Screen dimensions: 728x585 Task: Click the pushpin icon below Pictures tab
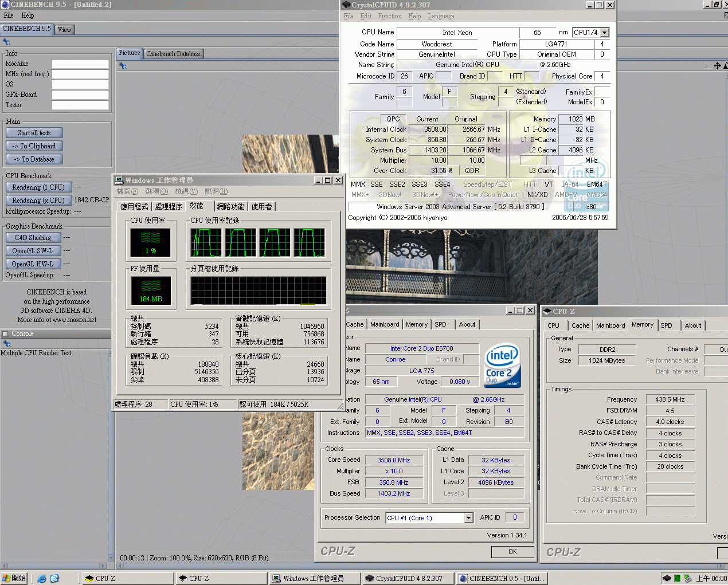[123, 66]
